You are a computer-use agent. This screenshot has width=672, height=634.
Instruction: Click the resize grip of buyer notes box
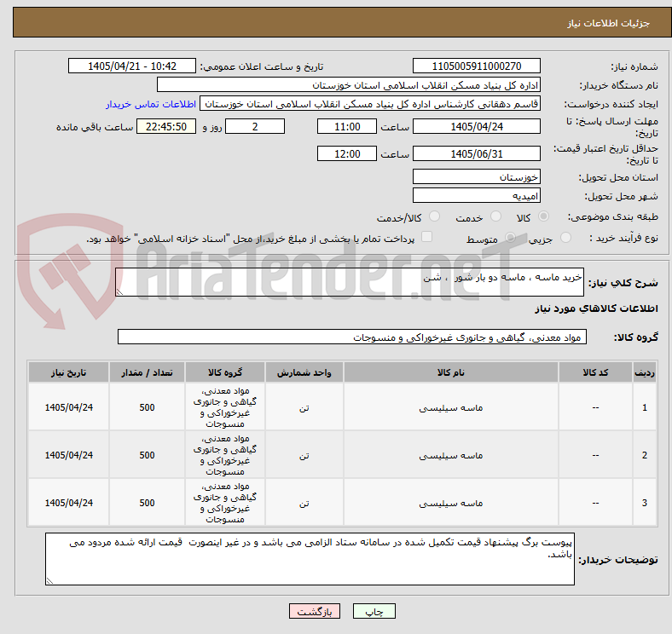[x=49, y=580]
